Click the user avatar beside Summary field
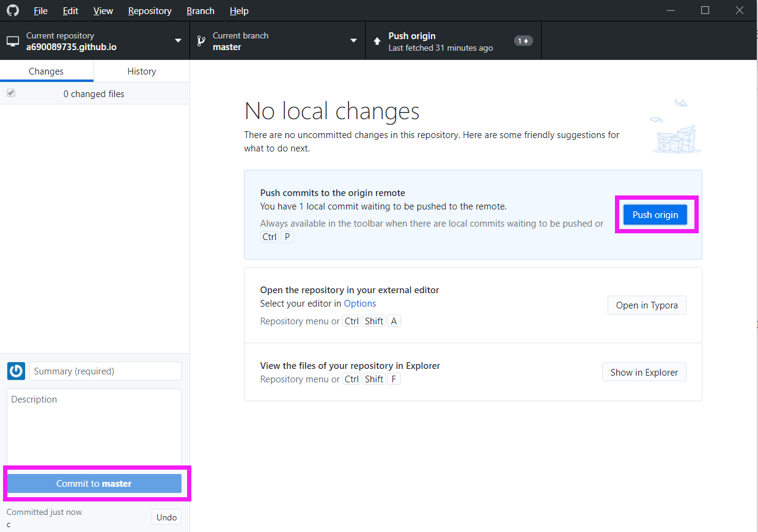The width and height of the screenshot is (758, 532). click(x=16, y=371)
